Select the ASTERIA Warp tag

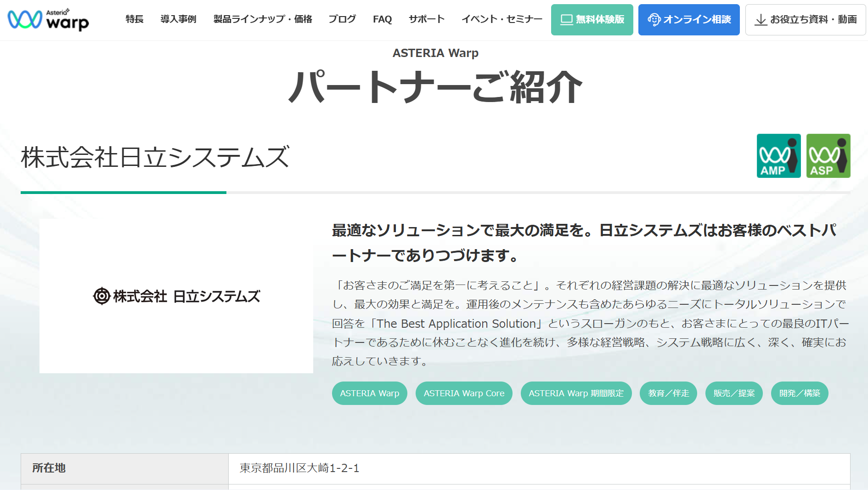coord(369,393)
